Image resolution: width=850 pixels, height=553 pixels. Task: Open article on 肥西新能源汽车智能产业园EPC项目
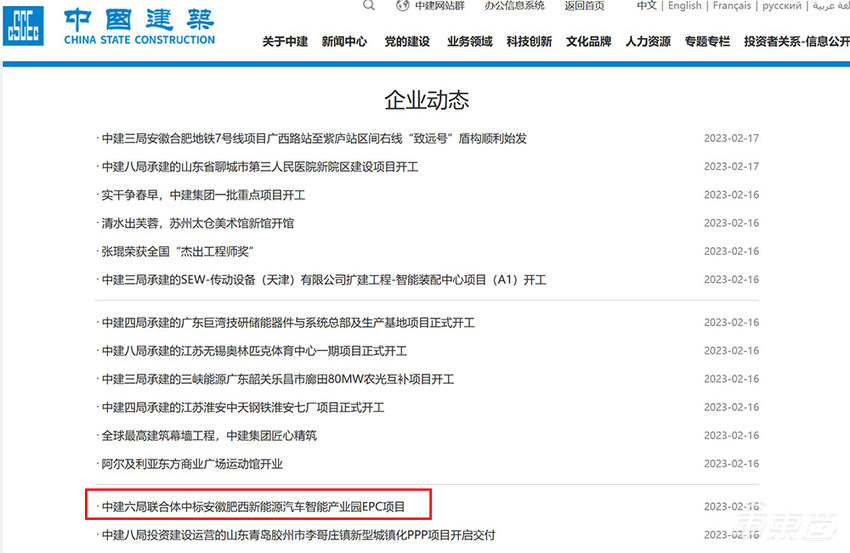(254, 507)
